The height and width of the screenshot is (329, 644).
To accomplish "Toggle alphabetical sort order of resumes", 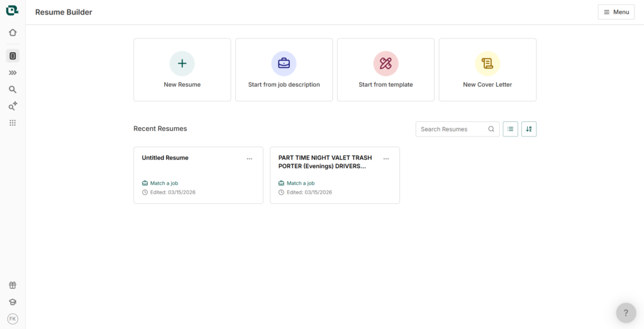I will click(x=529, y=129).
